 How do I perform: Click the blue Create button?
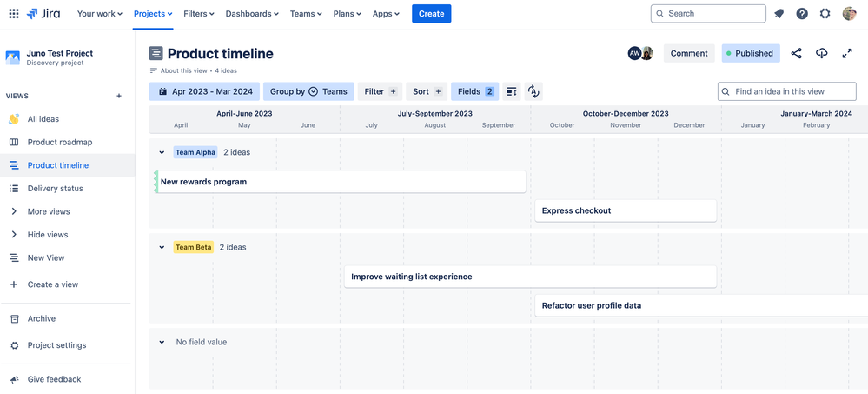[431, 14]
